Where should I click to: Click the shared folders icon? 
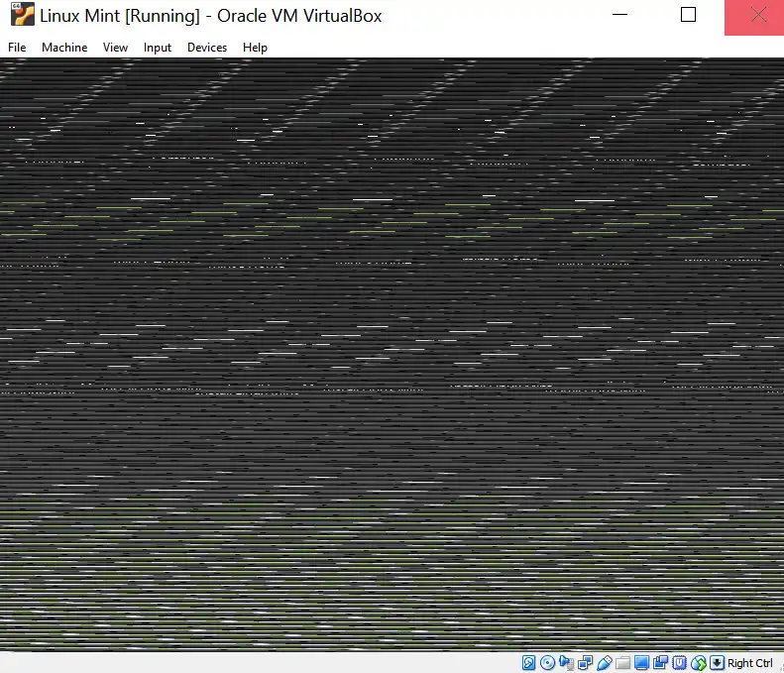pyautogui.click(x=623, y=663)
